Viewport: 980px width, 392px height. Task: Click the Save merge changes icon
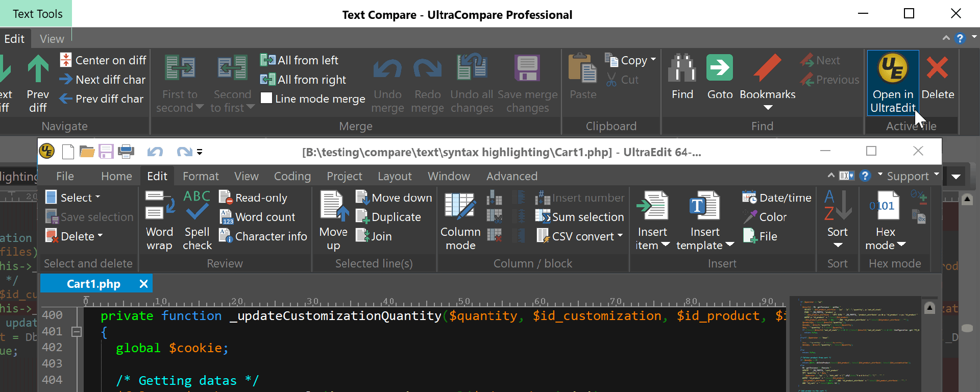pos(527,68)
